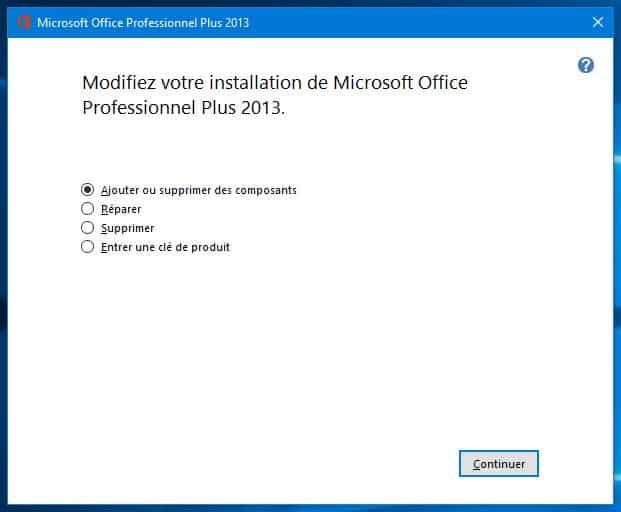Viewport: 621px width, 512px height.
Task: Click the desktop wallpaper below the dialog
Action: click(310, 507)
